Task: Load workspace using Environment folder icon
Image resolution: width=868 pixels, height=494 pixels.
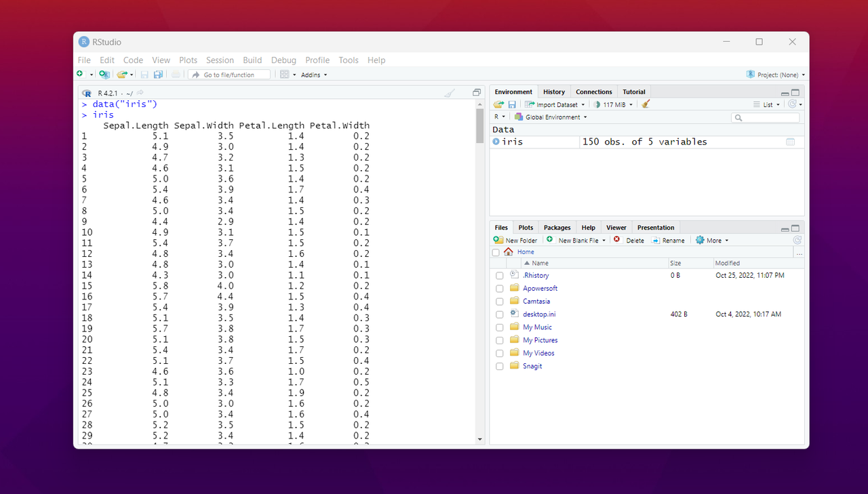Action: point(498,104)
